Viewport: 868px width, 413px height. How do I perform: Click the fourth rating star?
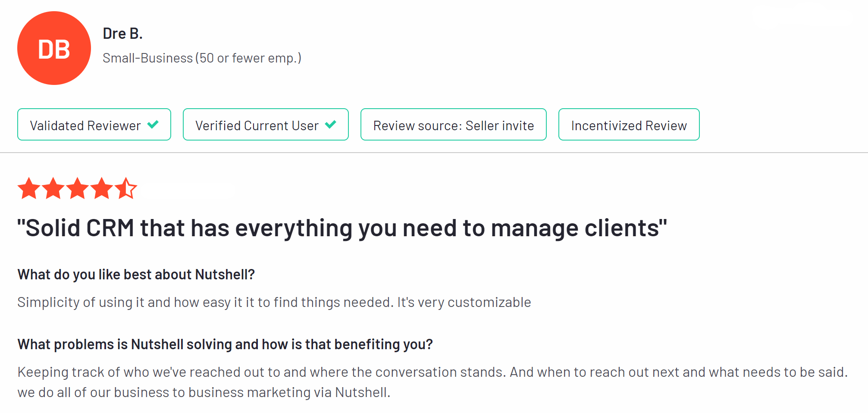[102, 188]
